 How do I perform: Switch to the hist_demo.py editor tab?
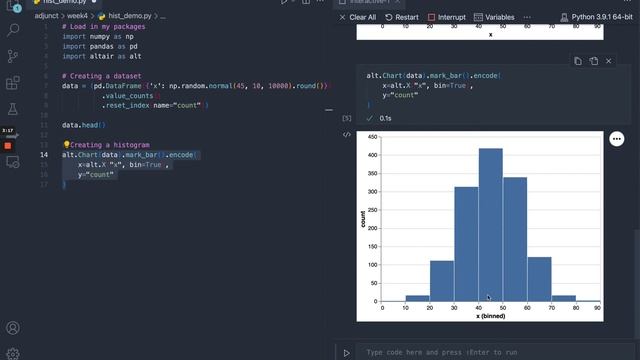[x=65, y=2]
